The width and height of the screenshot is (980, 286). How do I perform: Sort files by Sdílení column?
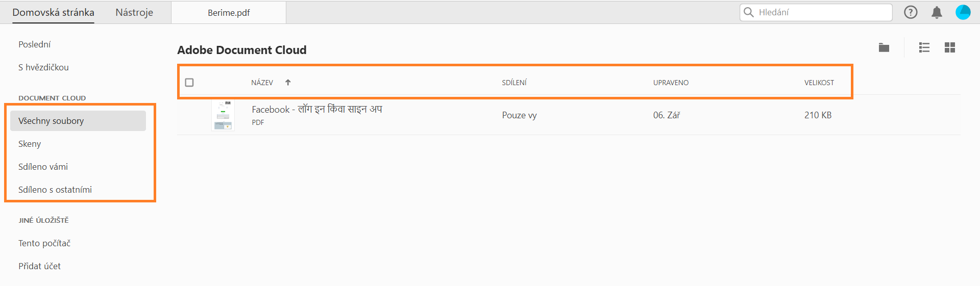click(514, 83)
